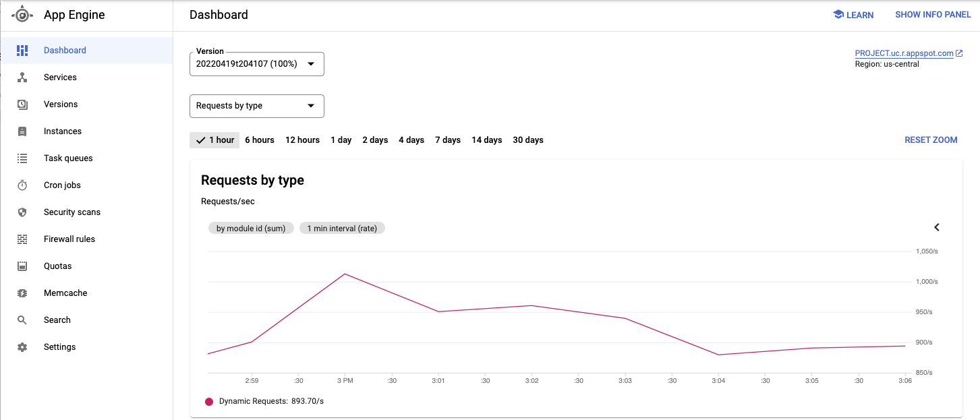Click SHOW INFO PANEL
The height and width of the screenshot is (420, 980).
[933, 15]
